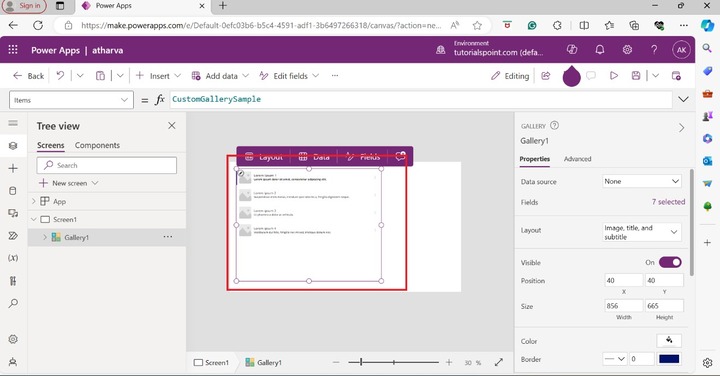Click the Paste clipboard icon
This screenshot has width=720, height=376.
(100, 76)
